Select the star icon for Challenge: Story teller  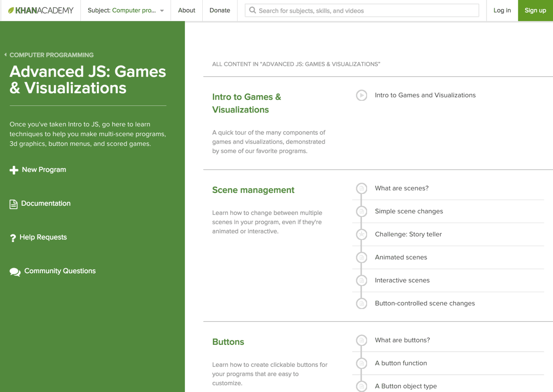tap(361, 234)
